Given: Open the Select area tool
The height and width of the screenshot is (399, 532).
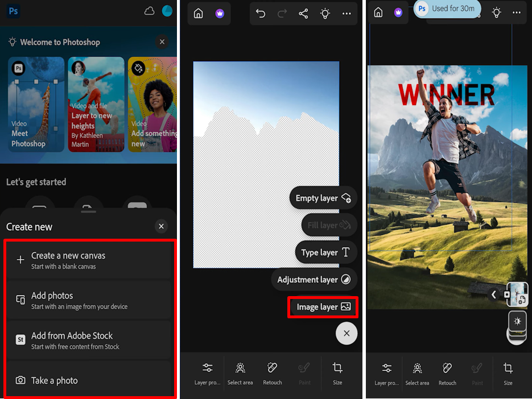Looking at the screenshot, I should click(240, 372).
